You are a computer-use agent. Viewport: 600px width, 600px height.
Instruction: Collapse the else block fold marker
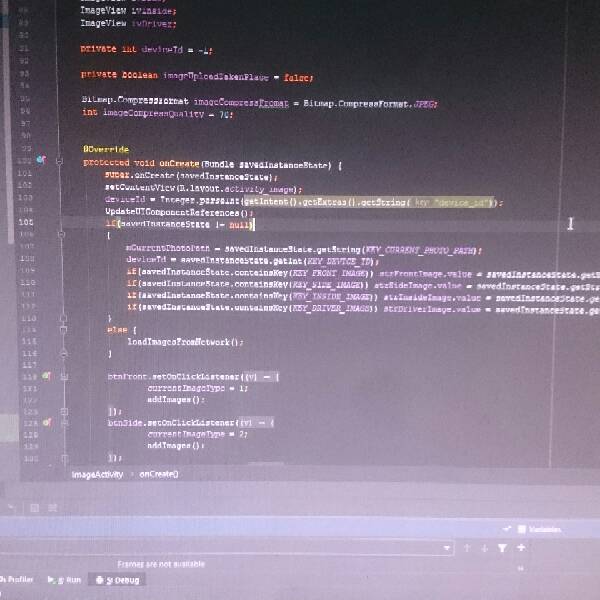63,328
